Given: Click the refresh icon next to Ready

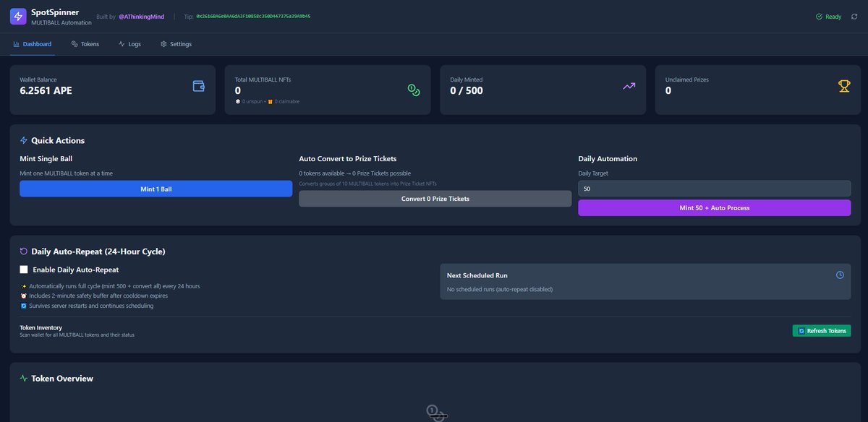Looking at the screenshot, I should click(x=854, y=16).
